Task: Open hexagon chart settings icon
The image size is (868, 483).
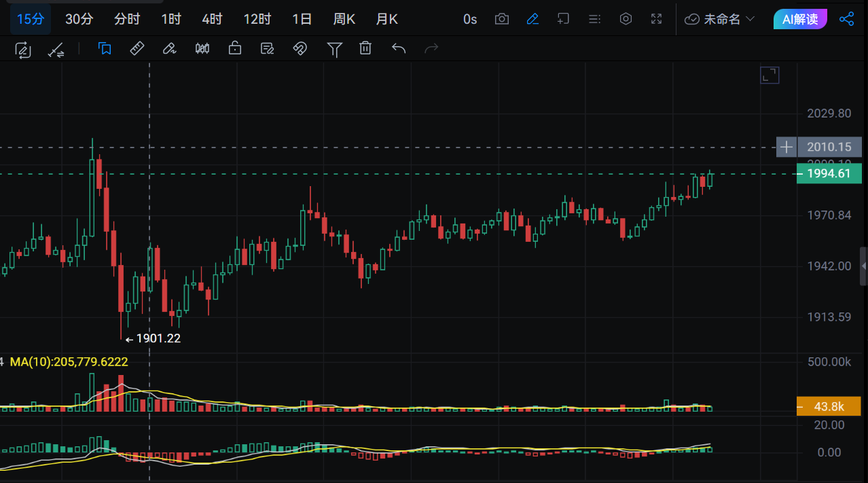Action: pyautogui.click(x=626, y=19)
